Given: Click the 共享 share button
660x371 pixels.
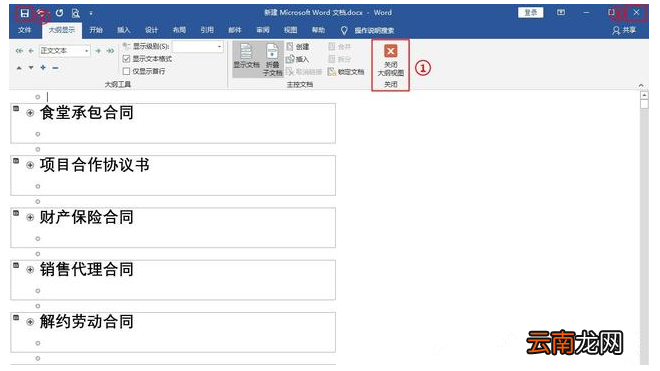Looking at the screenshot, I should point(624,30).
